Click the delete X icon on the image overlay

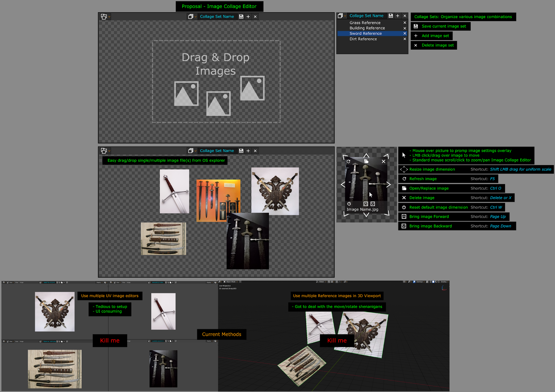click(384, 161)
